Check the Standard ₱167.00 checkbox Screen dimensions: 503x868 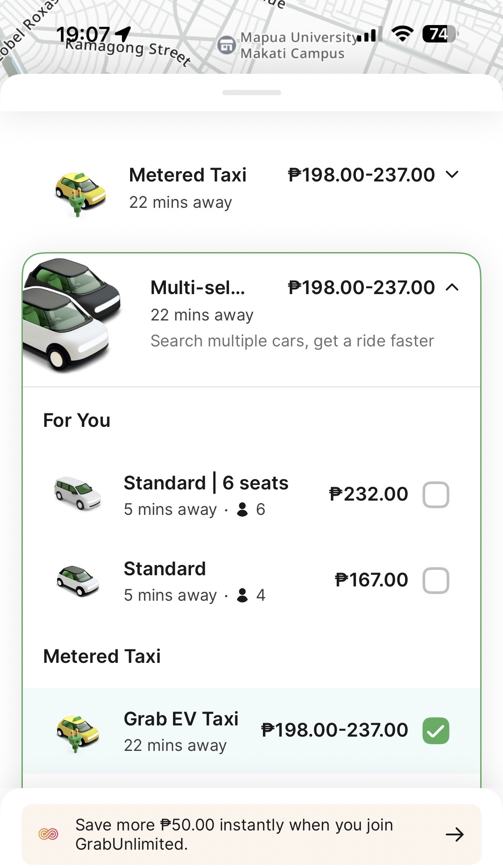(x=435, y=581)
